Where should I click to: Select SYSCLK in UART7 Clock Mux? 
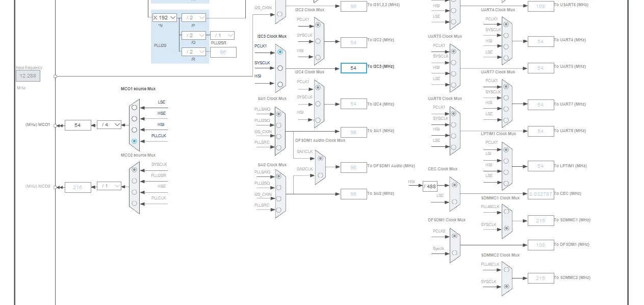[506, 98]
